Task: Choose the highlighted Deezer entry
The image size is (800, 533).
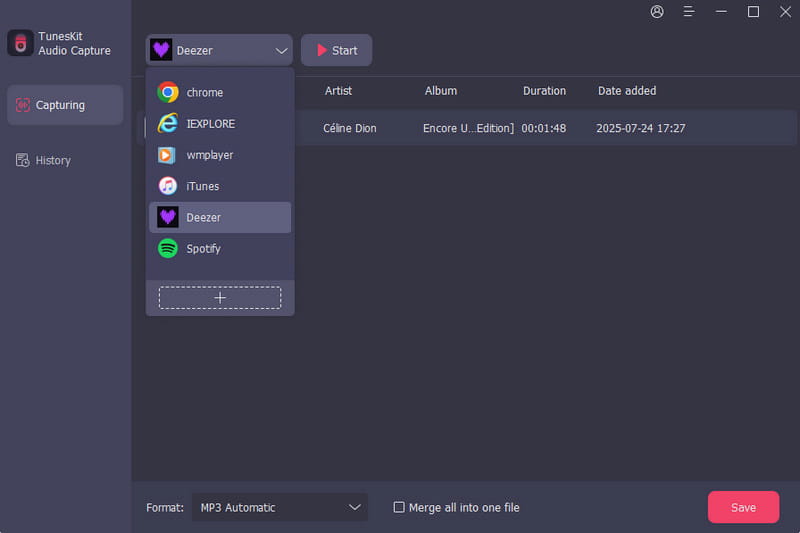Action: point(220,217)
